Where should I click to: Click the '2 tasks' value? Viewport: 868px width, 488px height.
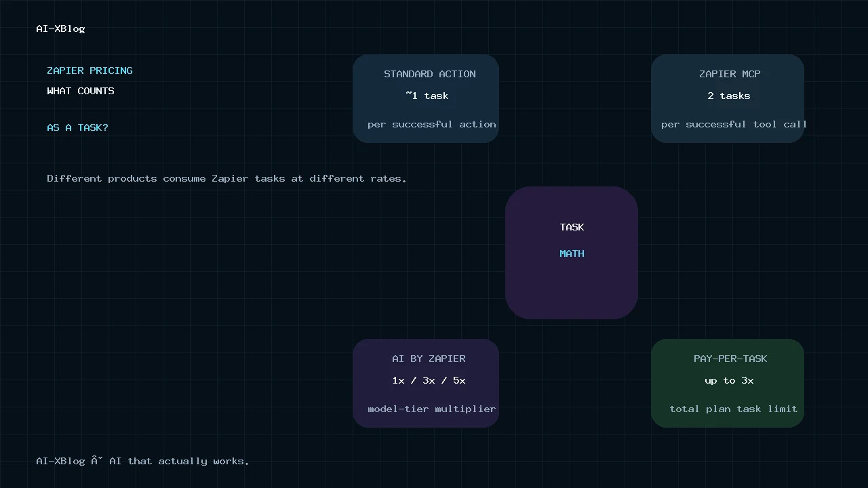pyautogui.click(x=729, y=96)
